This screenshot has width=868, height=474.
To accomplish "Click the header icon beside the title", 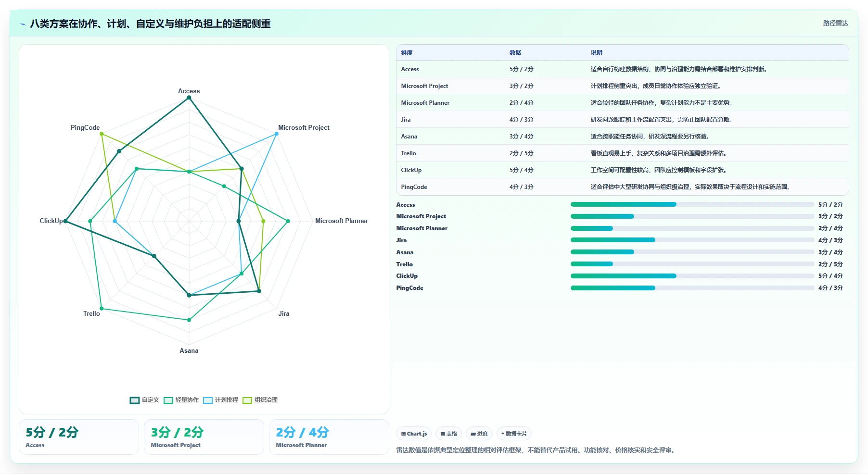I will 23,24.
